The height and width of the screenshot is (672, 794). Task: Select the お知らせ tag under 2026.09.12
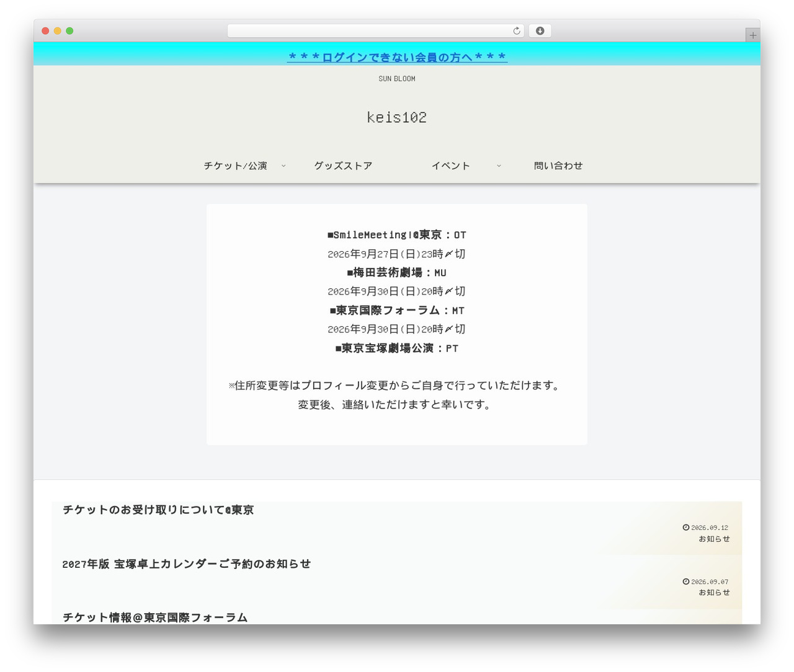click(x=714, y=539)
